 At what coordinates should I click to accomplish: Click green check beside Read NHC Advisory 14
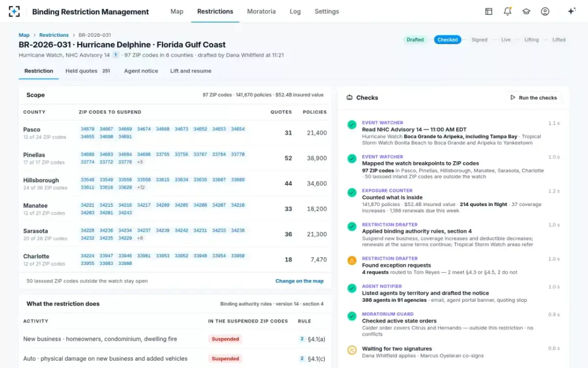[352, 125]
